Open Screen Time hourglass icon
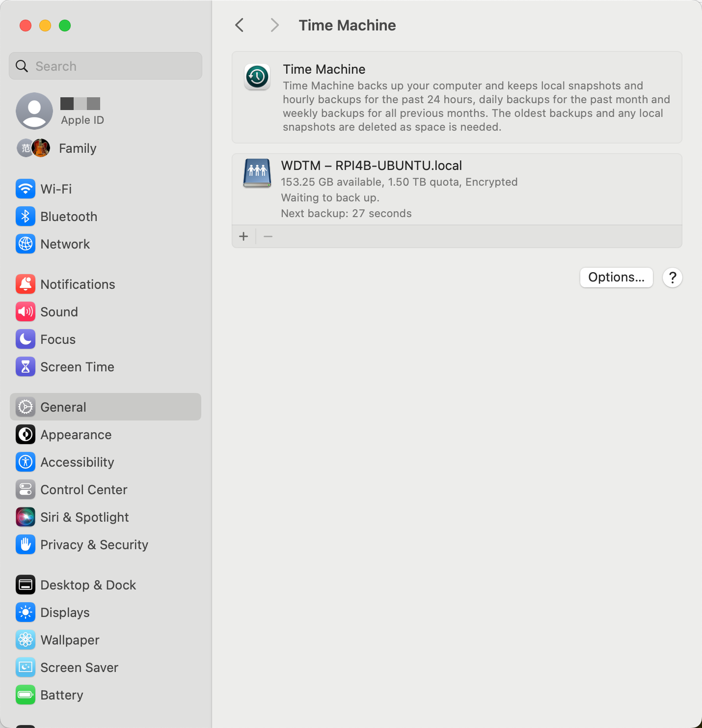This screenshot has height=728, width=702. click(x=26, y=367)
